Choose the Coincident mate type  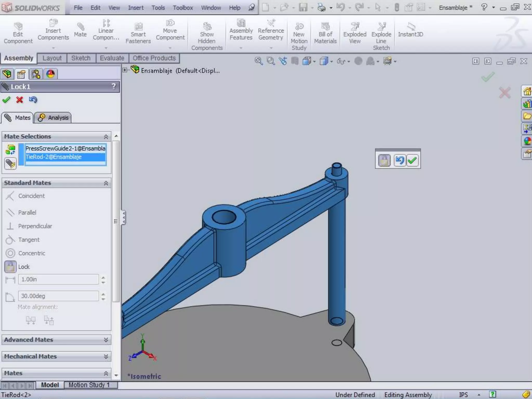point(31,196)
